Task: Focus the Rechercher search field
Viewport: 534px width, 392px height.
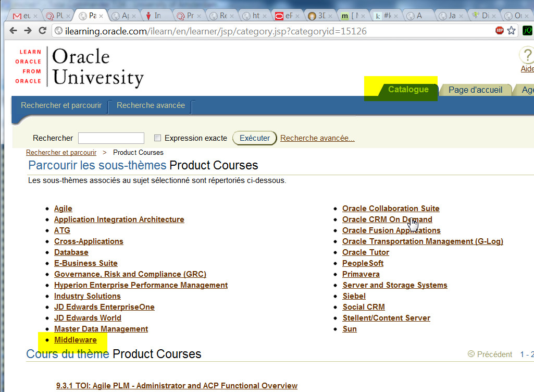Action: [111, 138]
